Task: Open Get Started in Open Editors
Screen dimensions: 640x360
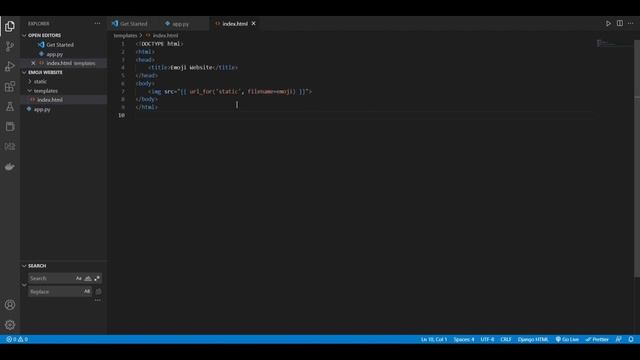Action: point(60,45)
